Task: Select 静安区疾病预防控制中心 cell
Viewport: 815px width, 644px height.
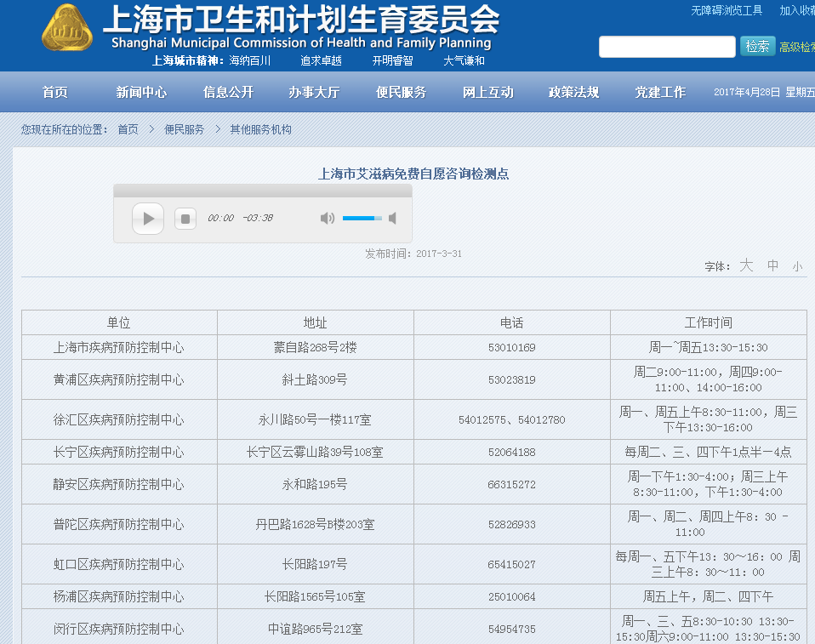Action: pyautogui.click(x=119, y=484)
